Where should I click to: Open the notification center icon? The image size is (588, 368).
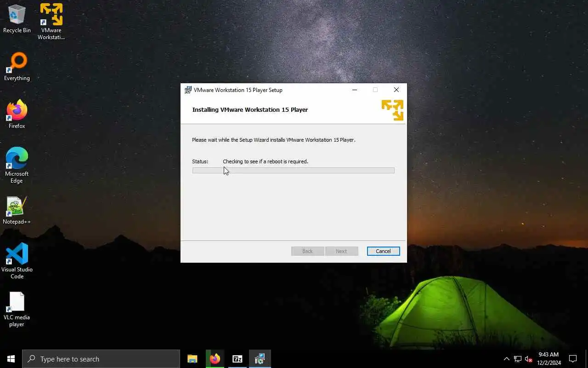[573, 359]
